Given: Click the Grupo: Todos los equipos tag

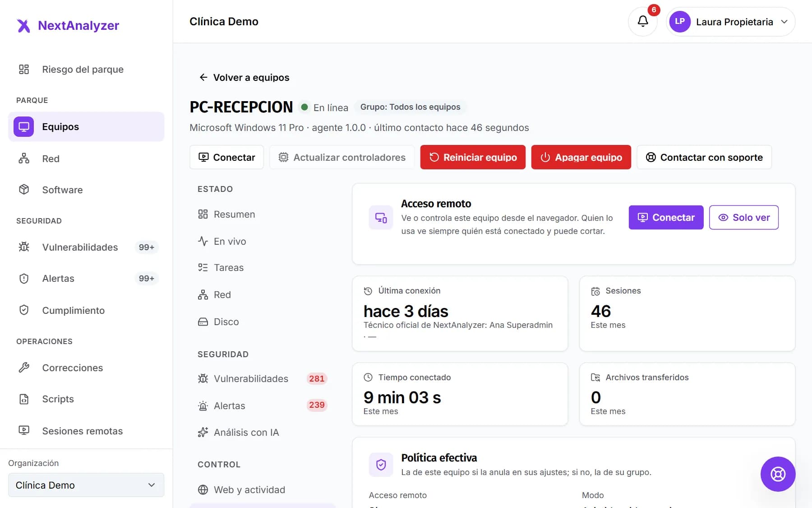Looking at the screenshot, I should 410,107.
